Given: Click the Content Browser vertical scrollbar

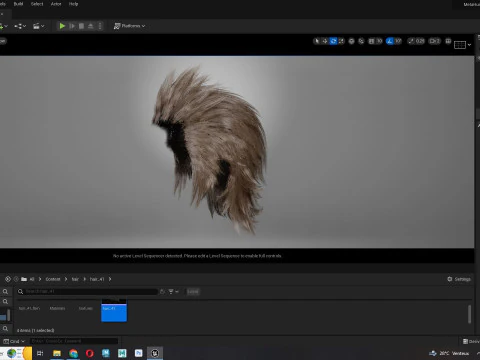Looking at the screenshot, I should 469,314.
